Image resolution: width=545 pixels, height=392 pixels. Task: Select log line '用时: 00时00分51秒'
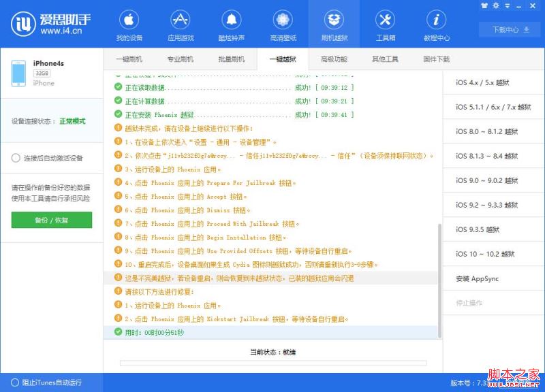tap(270, 333)
